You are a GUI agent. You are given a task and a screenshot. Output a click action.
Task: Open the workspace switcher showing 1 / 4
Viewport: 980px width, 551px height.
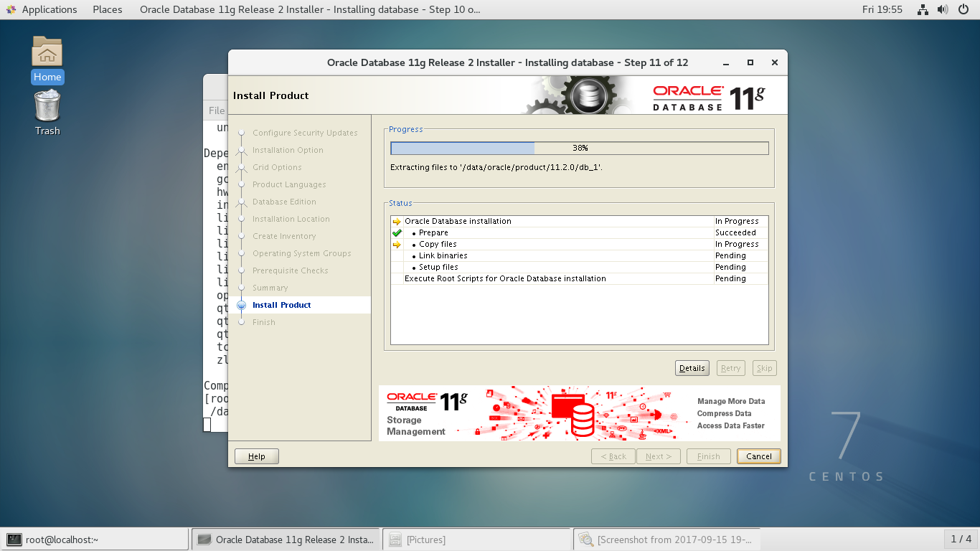point(961,539)
